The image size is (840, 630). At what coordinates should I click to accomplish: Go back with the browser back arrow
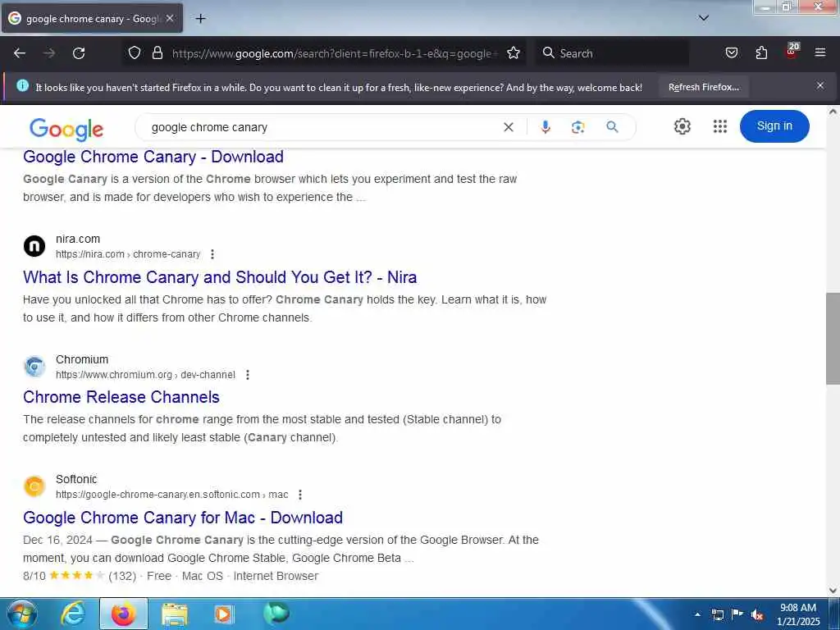(x=20, y=53)
